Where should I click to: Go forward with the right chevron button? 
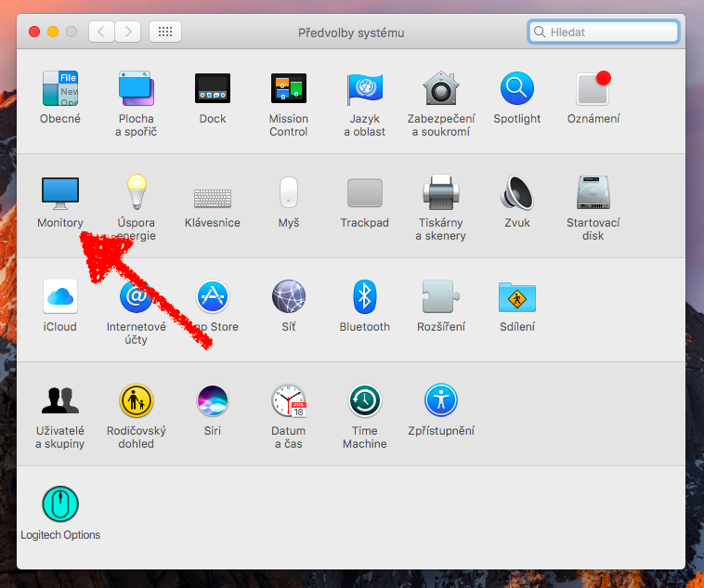click(x=128, y=32)
